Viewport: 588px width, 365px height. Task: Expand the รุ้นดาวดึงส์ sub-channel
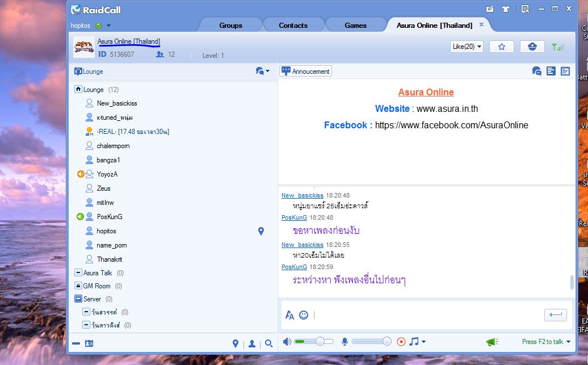(86, 325)
